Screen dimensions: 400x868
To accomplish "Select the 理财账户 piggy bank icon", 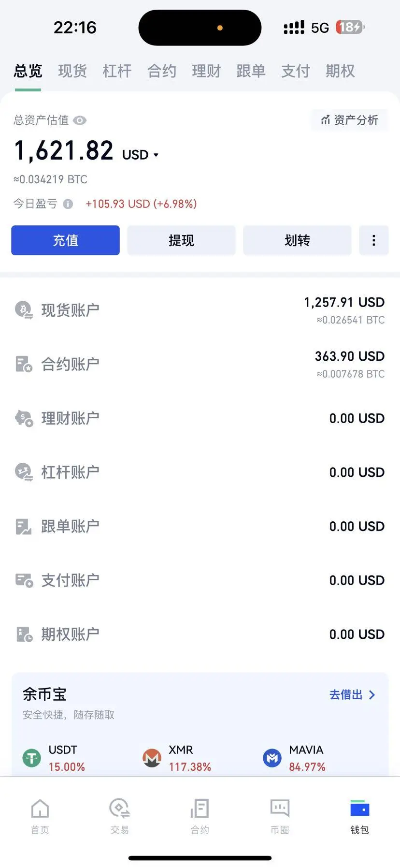I will pos(24,418).
